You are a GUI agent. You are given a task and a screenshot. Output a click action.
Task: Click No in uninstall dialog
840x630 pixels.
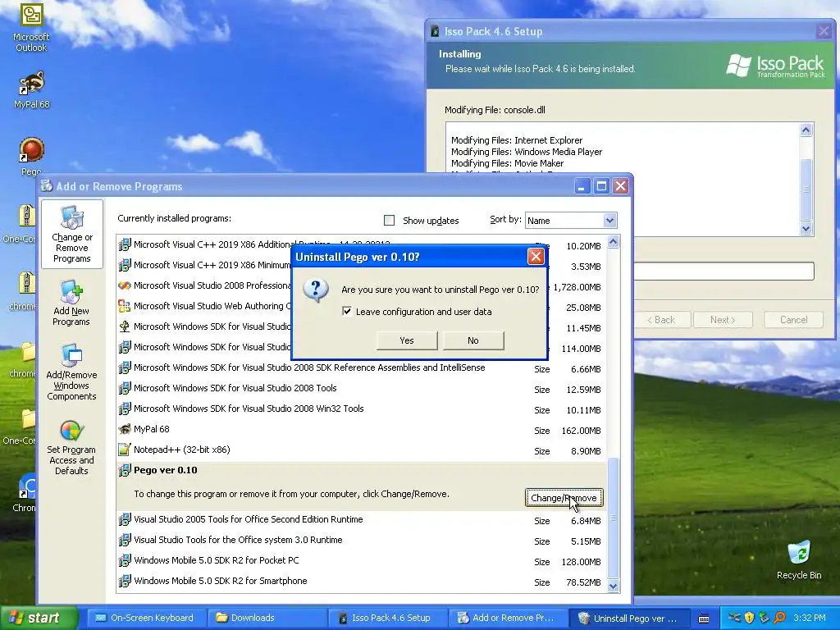pyautogui.click(x=473, y=340)
